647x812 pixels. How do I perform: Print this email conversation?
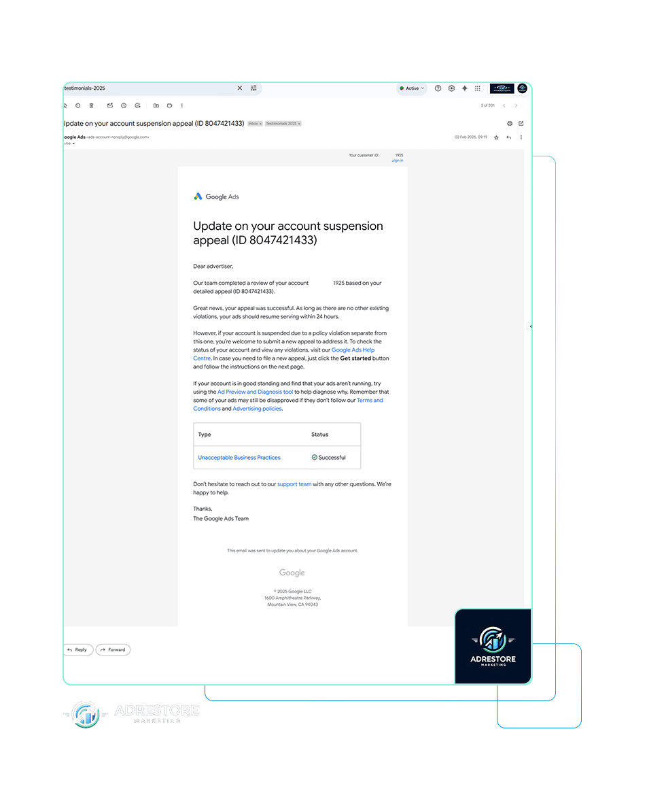coord(510,123)
